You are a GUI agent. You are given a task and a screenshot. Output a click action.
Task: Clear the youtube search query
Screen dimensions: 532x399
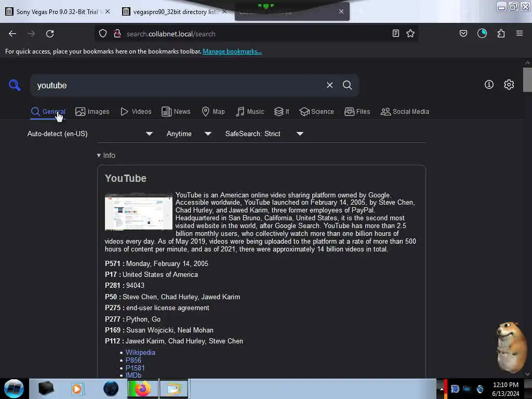tap(329, 85)
